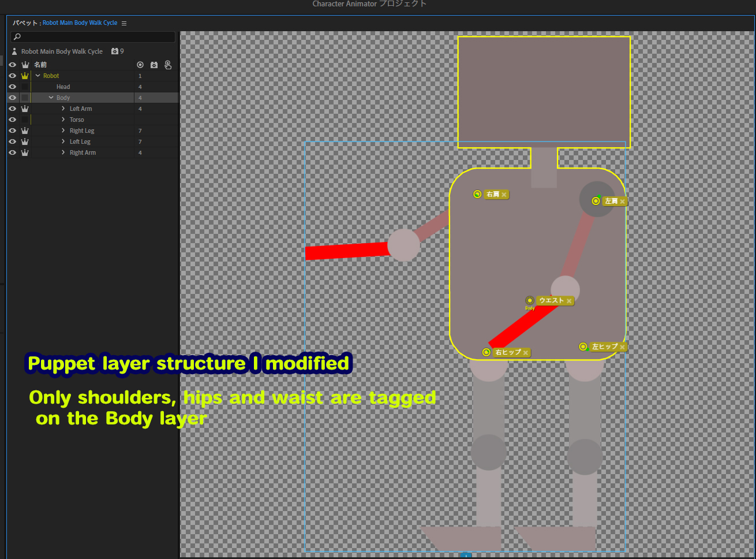
Task: Toggle the crown independence icon on Left Arm
Action: point(25,109)
